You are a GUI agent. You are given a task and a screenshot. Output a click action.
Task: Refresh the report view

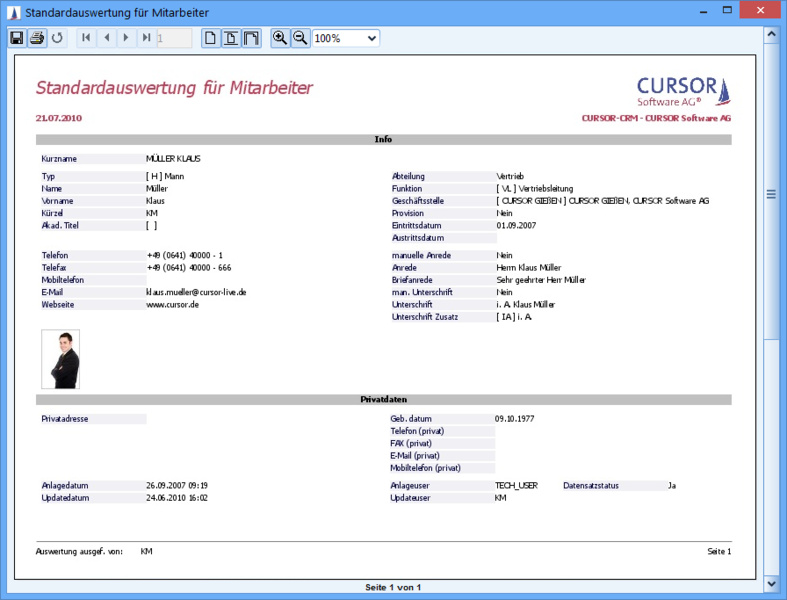[x=57, y=38]
